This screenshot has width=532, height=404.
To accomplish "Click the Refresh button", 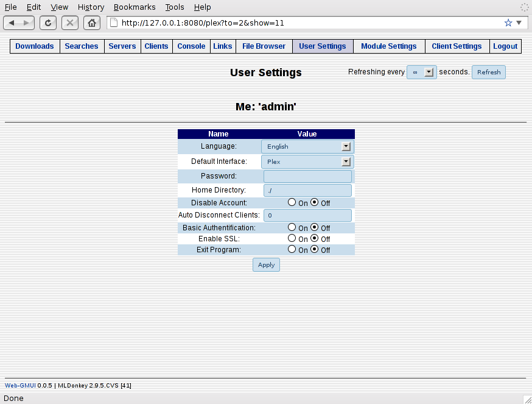I will coord(489,72).
